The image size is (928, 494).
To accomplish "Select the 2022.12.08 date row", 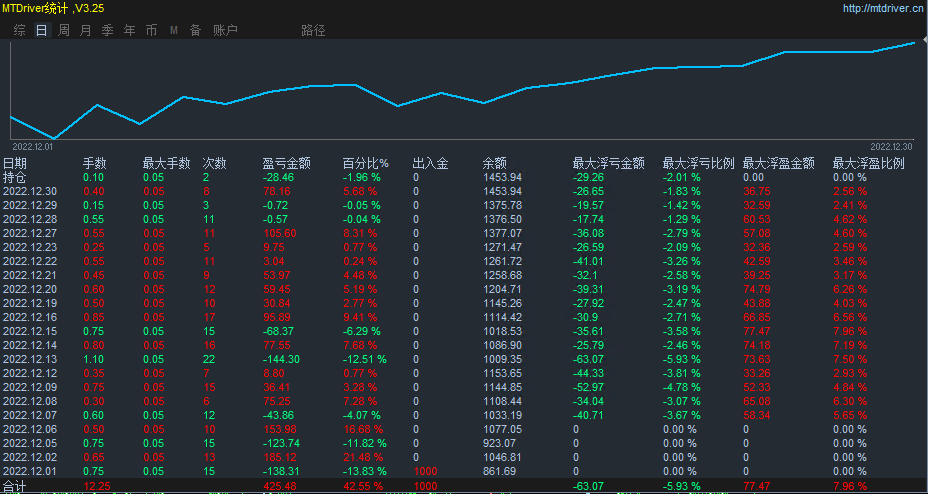I will (x=30, y=401).
